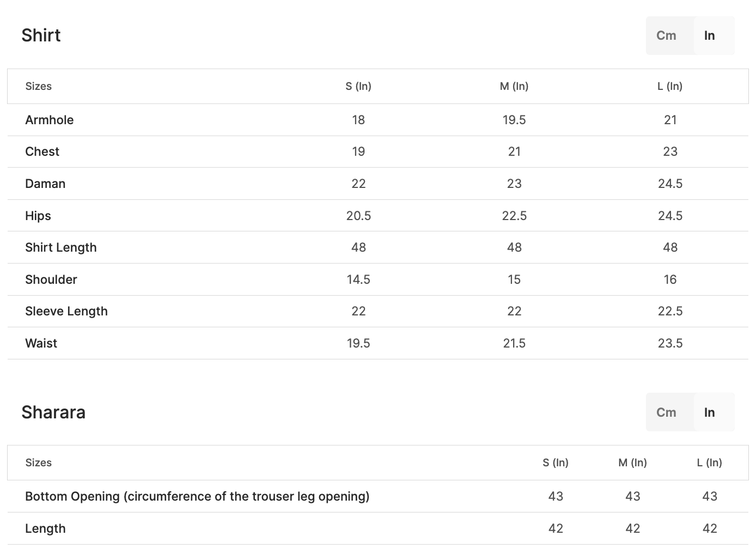Click the Hips row label

(x=38, y=216)
